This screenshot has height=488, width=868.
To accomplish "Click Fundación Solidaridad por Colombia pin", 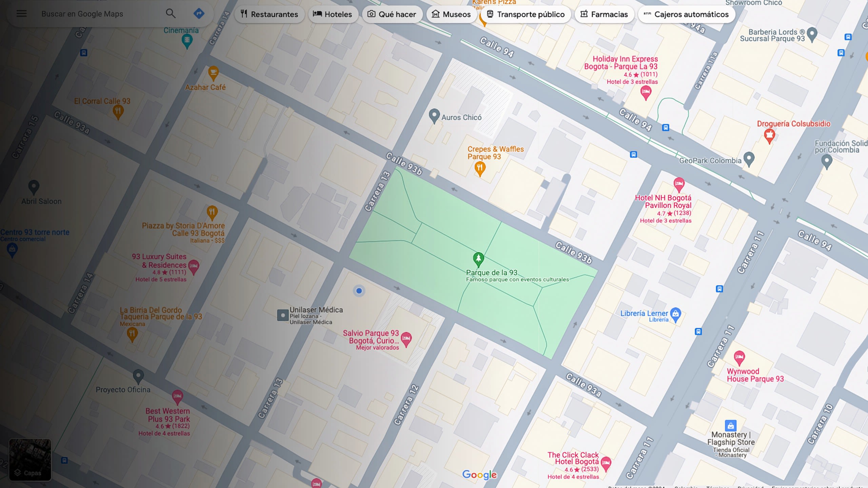I will [x=827, y=161].
